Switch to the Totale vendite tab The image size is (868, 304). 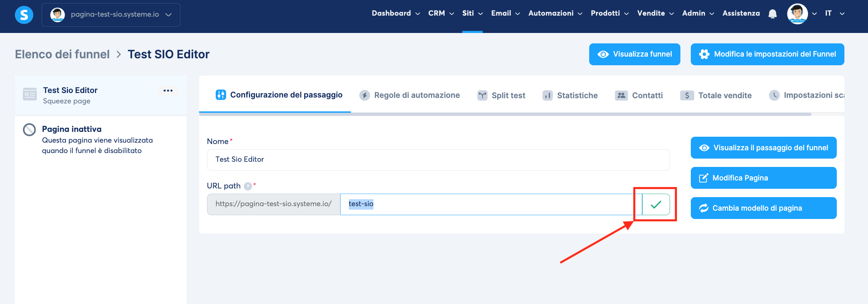(716, 95)
